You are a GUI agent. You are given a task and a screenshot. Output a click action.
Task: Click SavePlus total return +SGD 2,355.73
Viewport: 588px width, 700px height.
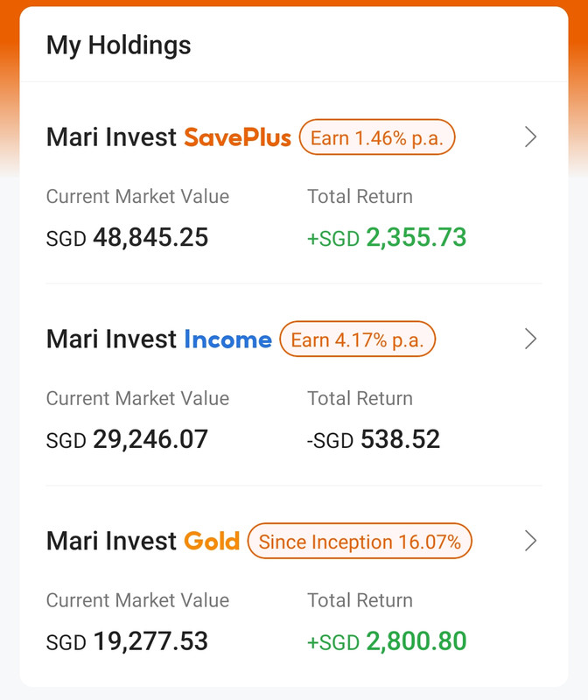coord(387,237)
